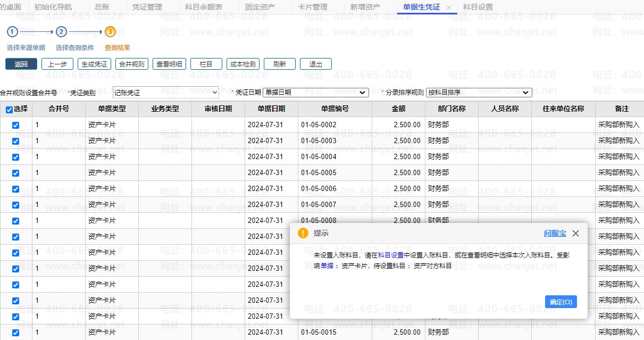
Task: Open the 凭证类别 dropdown
Action: click(166, 93)
